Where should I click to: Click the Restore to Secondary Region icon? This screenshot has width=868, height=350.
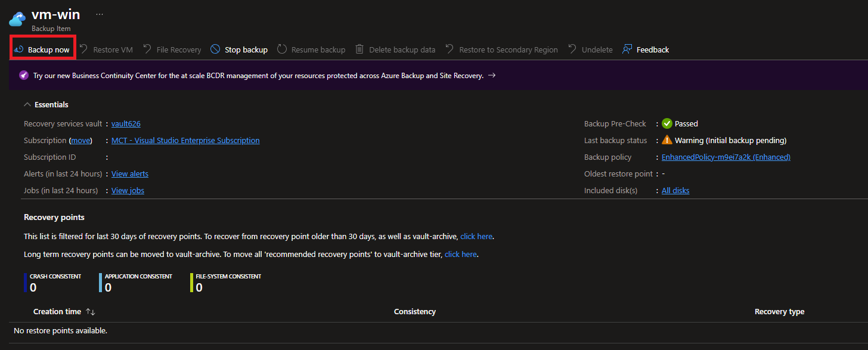[449, 49]
